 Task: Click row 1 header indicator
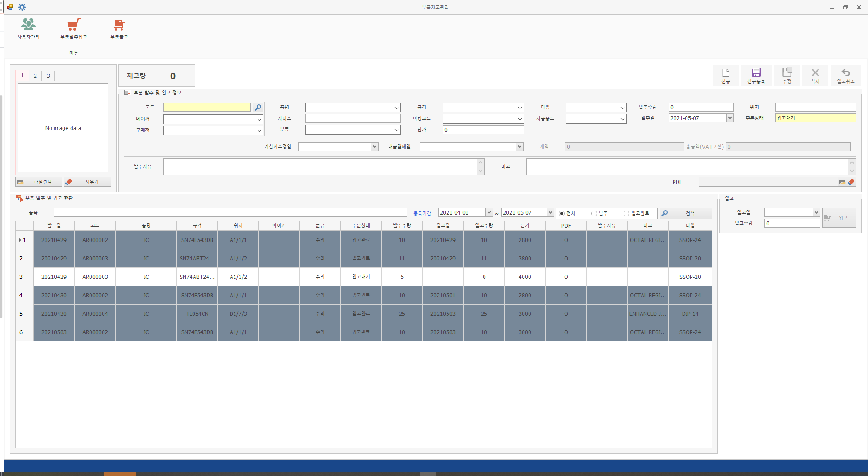coord(24,240)
